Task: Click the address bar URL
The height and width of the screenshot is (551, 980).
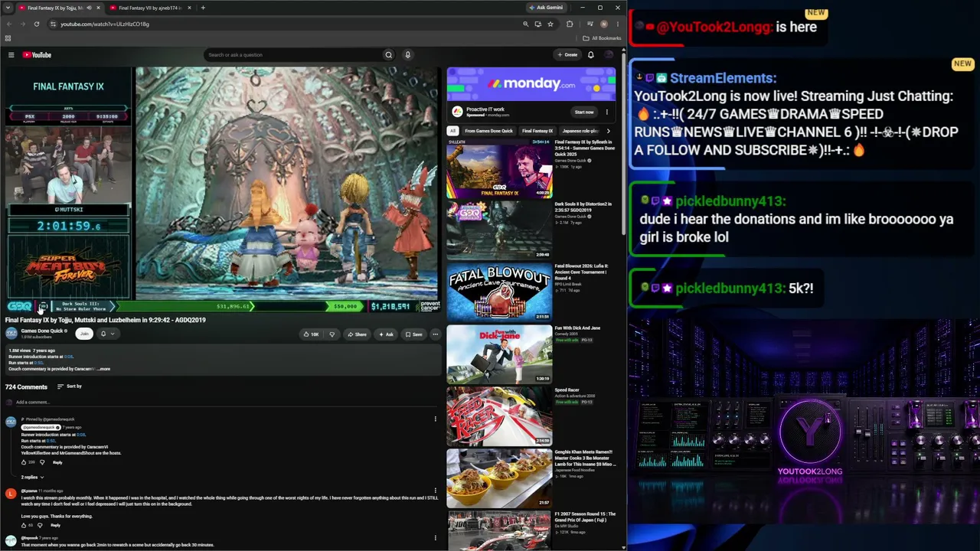Action: point(105,24)
